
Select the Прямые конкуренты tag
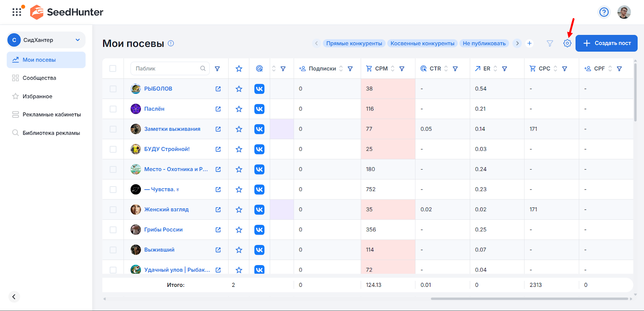(354, 43)
